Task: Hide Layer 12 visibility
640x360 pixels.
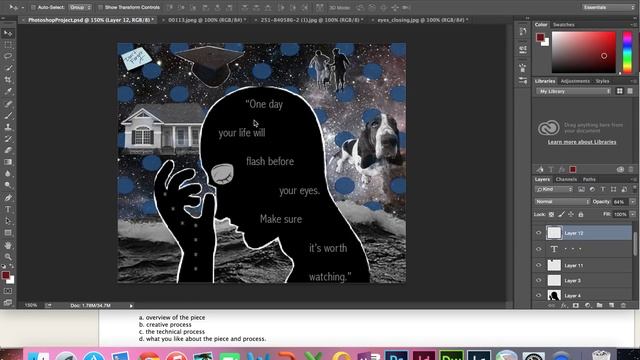Action: coord(538,233)
